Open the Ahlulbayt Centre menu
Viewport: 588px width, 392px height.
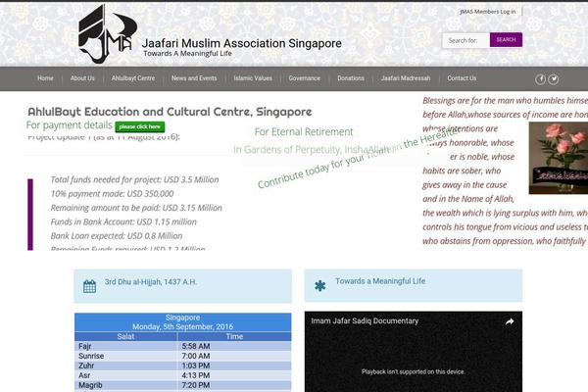133,78
